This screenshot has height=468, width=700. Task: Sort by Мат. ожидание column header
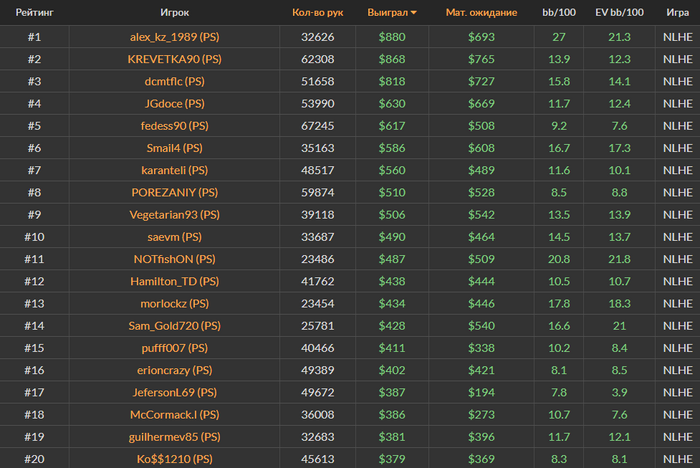tap(481, 13)
